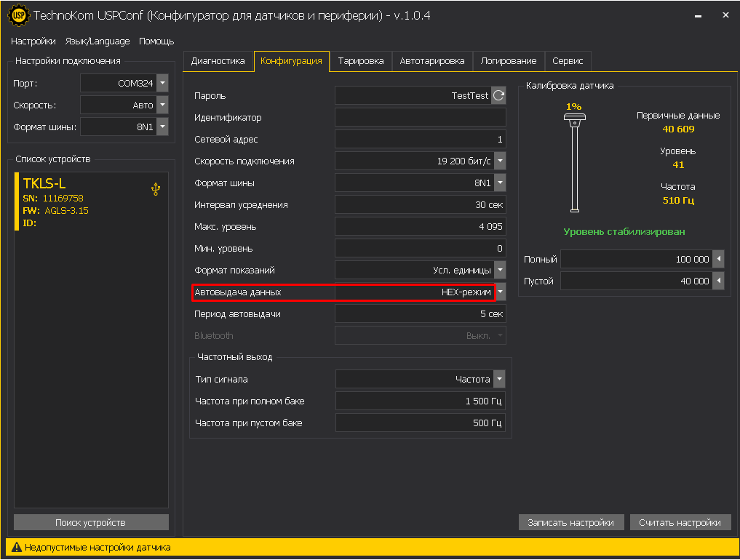The height and width of the screenshot is (560, 740).
Task: Click the fuel level sensor probe graphic
Action: tap(574, 163)
